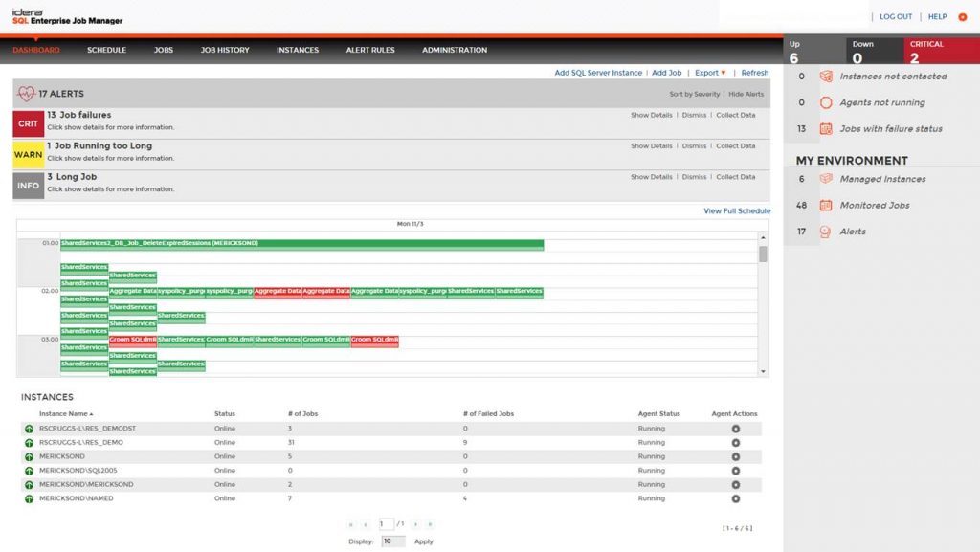
Task: Open agent actions for RSCRUGGS-L\RES_DEMO
Action: (x=736, y=443)
